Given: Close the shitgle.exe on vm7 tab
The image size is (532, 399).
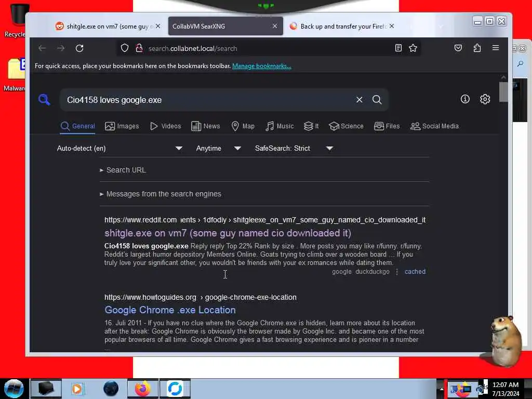Looking at the screenshot, I should coord(158,26).
